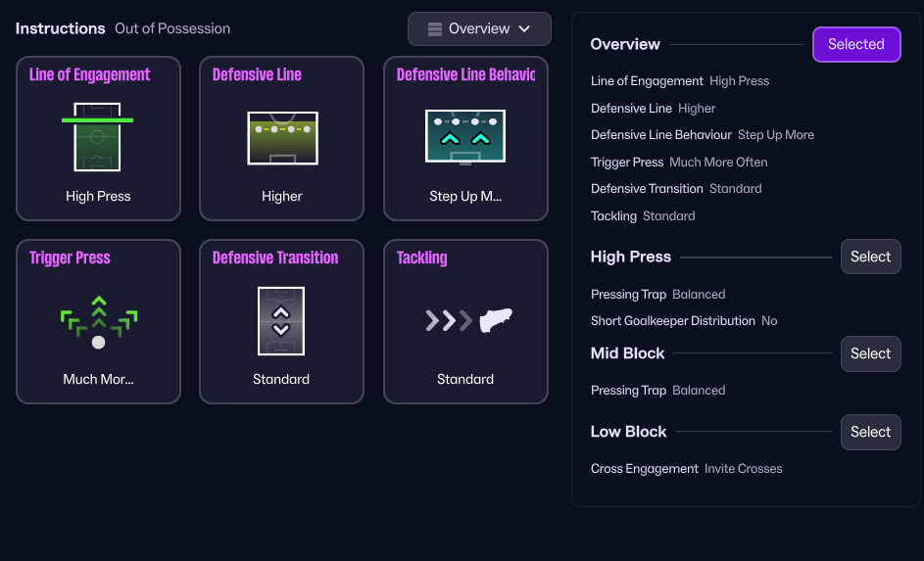Open the Overview dropdown menu
Screen dimensions: 924x561
click(x=479, y=29)
